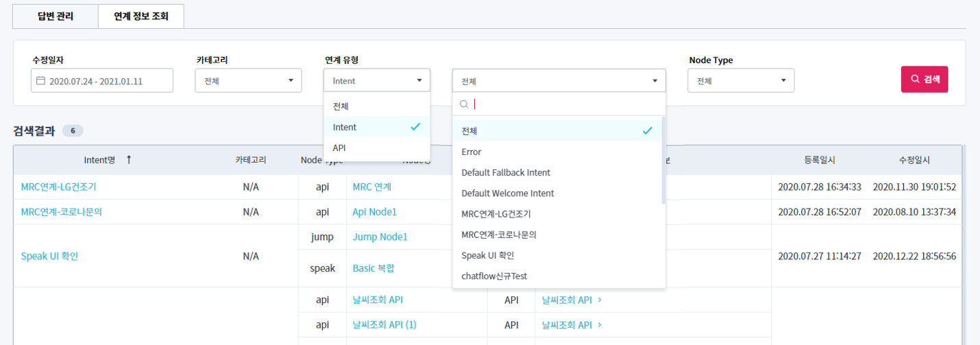Screen dimensions: 980x345
Task: Pick chatflow신규Test from the list
Action: (x=493, y=276)
